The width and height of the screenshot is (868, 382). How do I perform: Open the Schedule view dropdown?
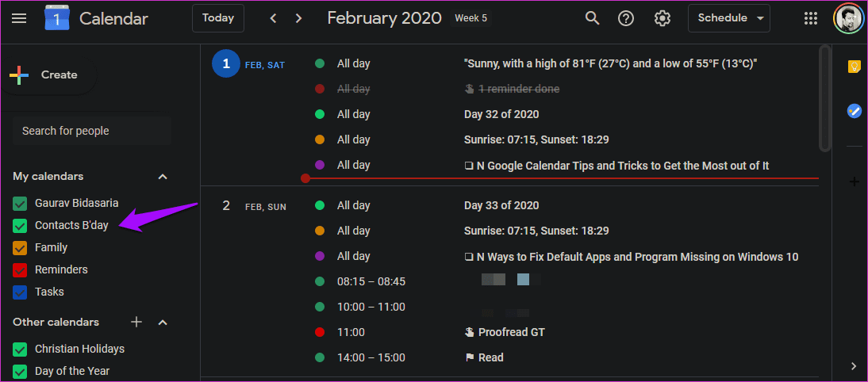click(x=730, y=18)
